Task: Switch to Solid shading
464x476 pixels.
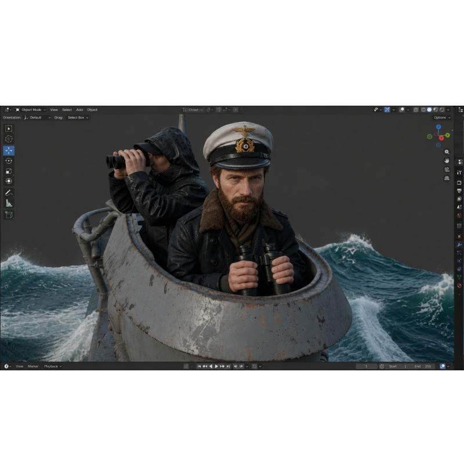Action: (x=429, y=110)
